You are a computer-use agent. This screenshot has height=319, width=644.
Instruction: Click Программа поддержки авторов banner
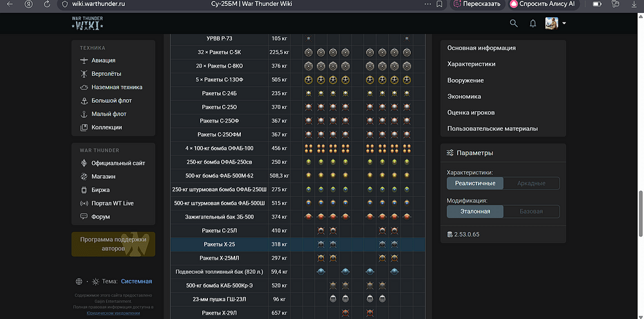click(113, 244)
